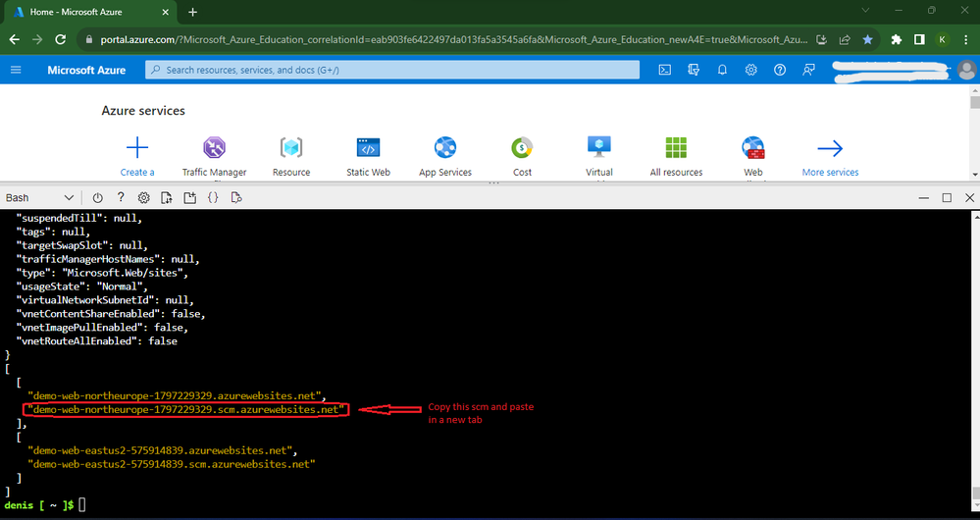The width and height of the screenshot is (980, 520).
Task: Click the "usageState": "Normal" line
Action: (81, 286)
